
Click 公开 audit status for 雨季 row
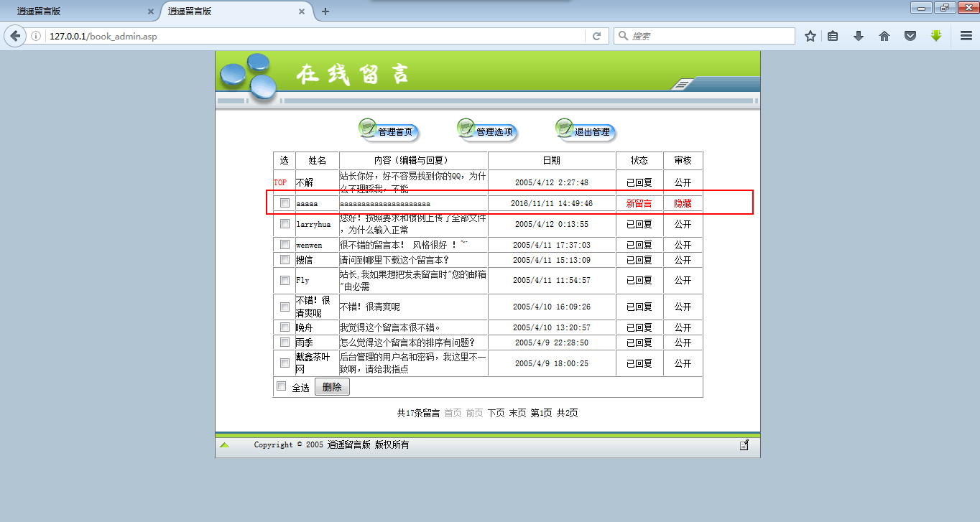(x=683, y=342)
